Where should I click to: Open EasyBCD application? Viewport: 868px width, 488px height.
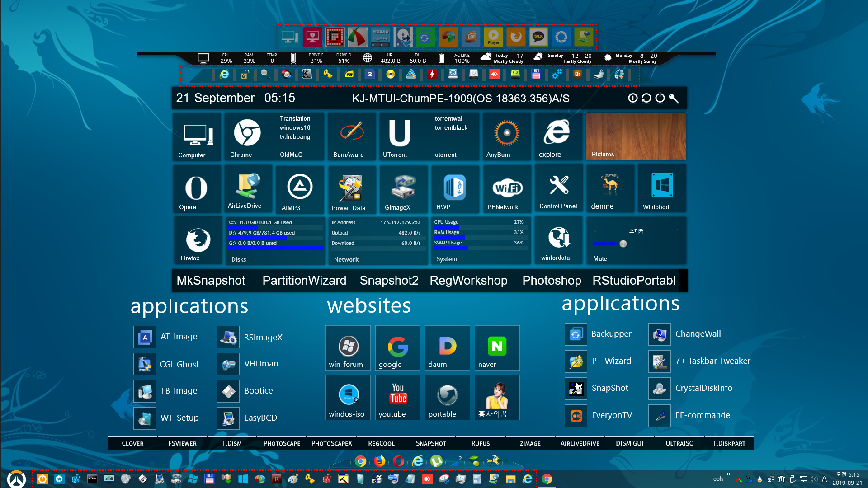[247, 418]
